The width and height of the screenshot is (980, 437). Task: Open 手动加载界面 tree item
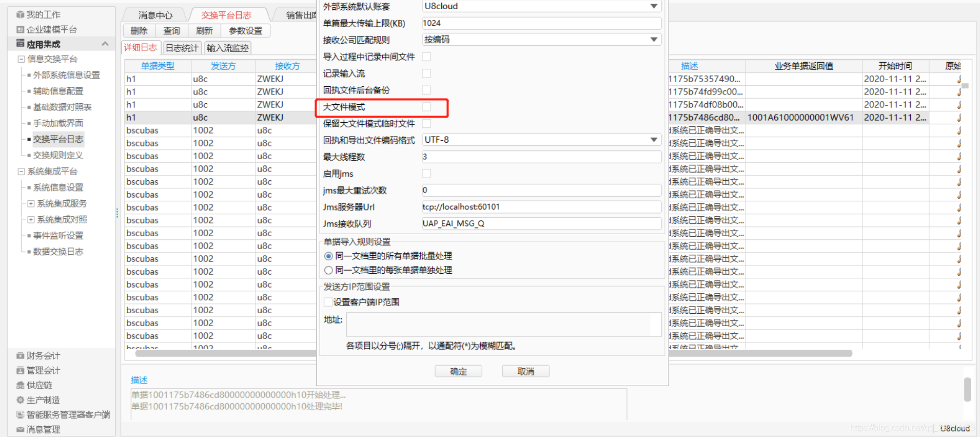point(58,123)
